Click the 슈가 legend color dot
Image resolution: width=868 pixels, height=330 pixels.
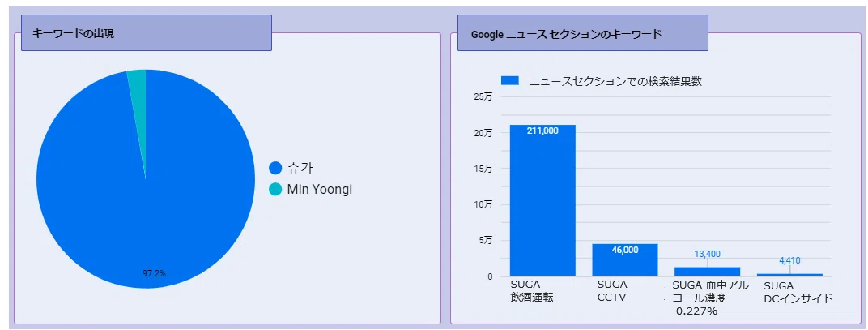[275, 168]
